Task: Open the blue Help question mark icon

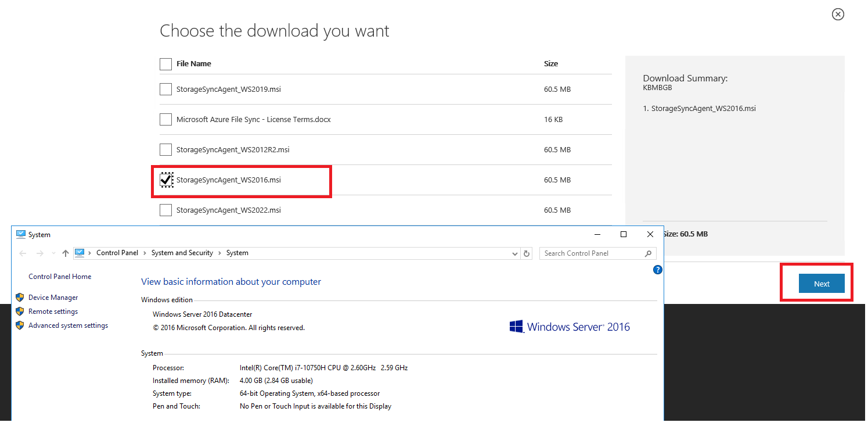Action: click(657, 270)
